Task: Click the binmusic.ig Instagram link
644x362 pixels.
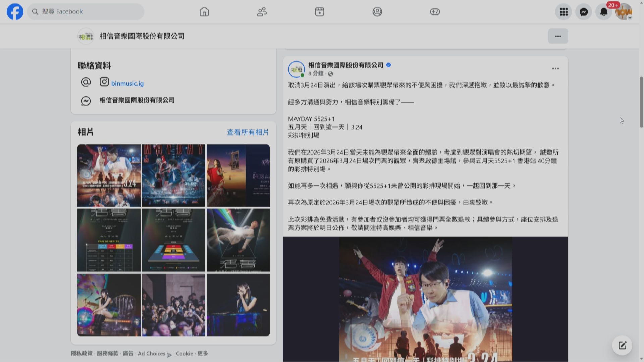Action: pos(127,84)
